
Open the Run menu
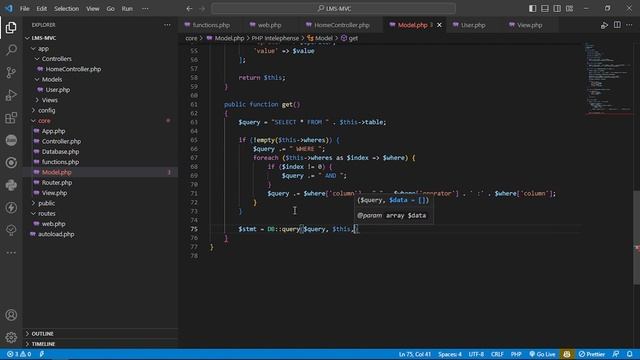127,9
